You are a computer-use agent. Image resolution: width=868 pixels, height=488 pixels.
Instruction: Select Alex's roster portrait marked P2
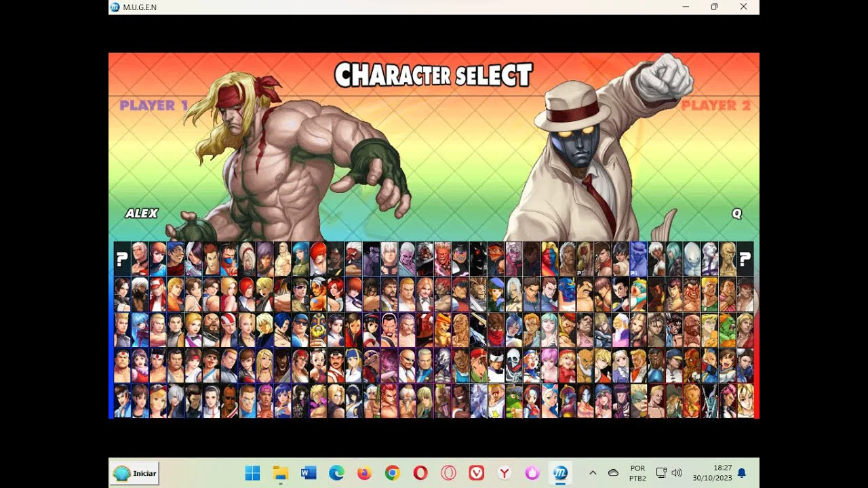pos(585,259)
